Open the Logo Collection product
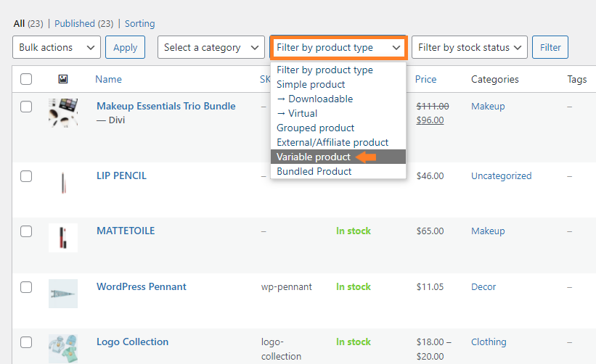The height and width of the screenshot is (364, 596). pos(132,342)
